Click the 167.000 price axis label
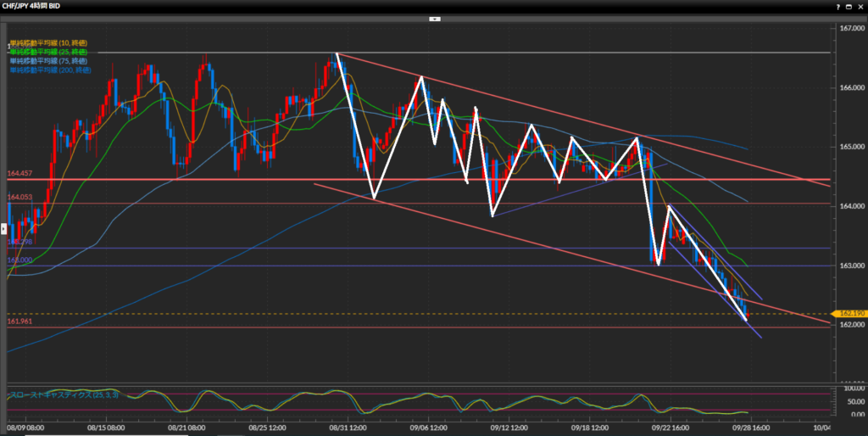 849,29
